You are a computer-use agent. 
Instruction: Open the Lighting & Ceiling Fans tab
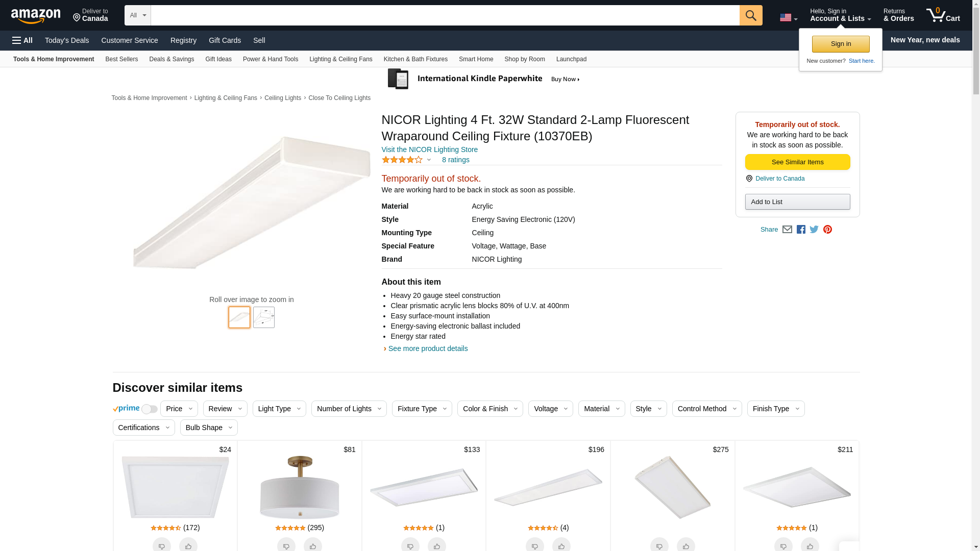[340, 59]
